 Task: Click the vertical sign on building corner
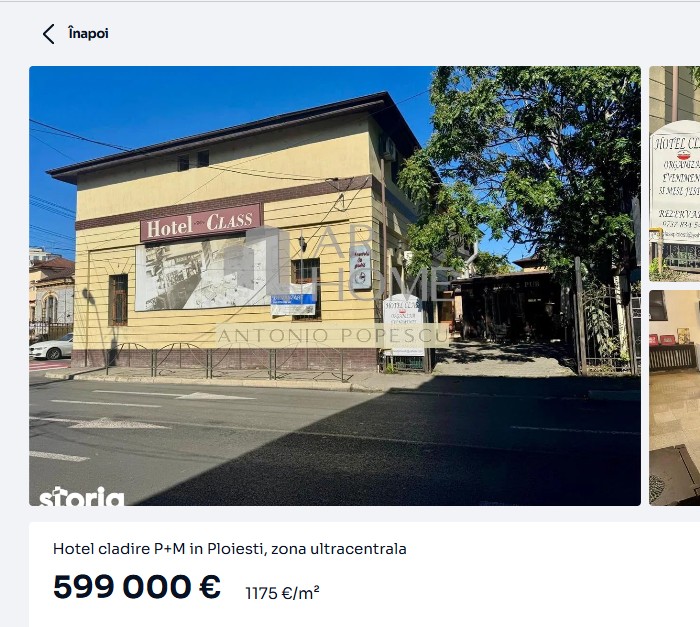click(360, 267)
